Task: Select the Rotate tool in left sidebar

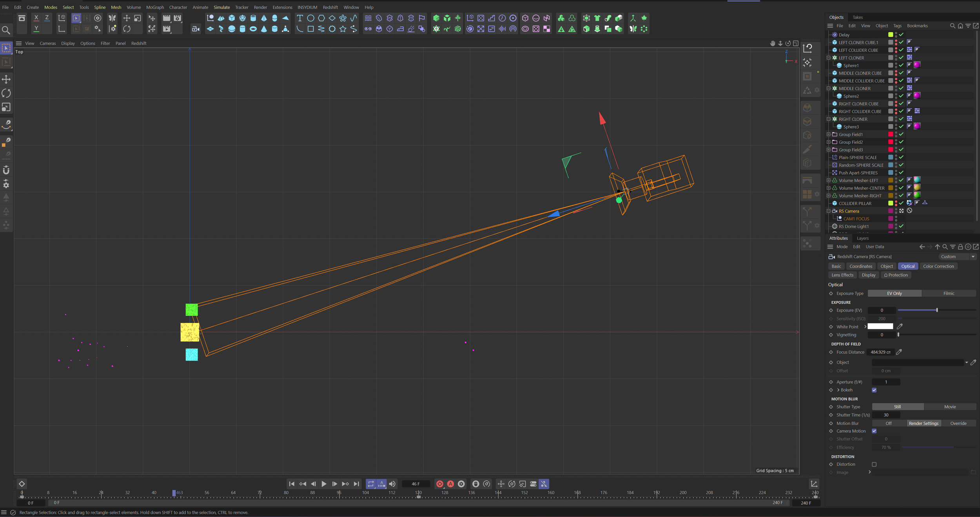Action: click(6, 93)
